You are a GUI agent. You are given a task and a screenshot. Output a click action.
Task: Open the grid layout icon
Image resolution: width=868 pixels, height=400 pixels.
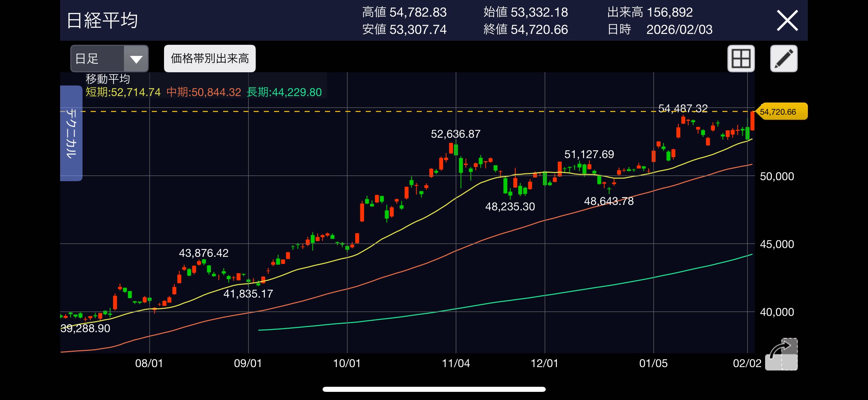(x=741, y=58)
